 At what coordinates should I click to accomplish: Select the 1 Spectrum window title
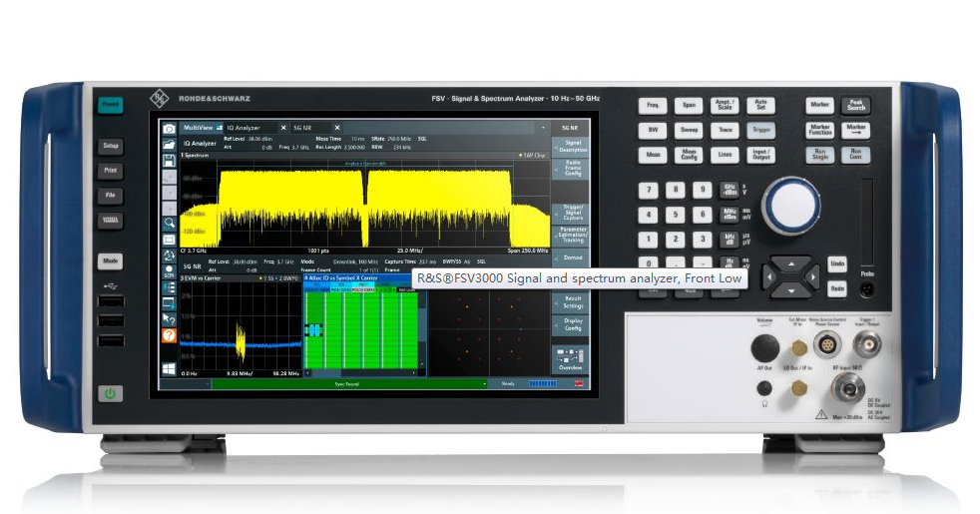pos(195,155)
